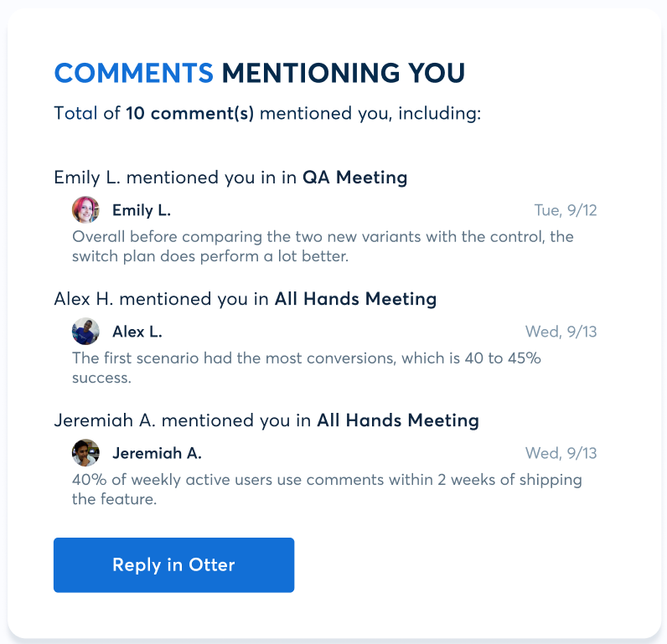Open Jeremiah A.'s All Hands Meeting link

[397, 420]
